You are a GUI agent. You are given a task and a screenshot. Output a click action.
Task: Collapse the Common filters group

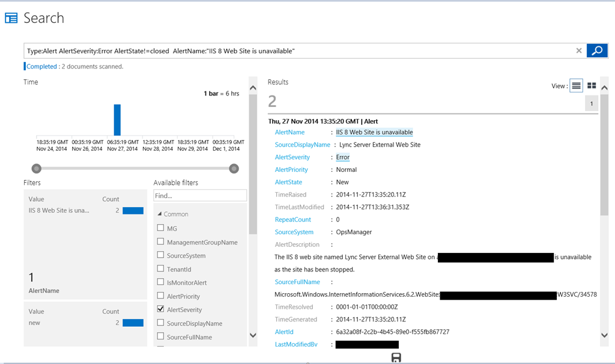point(159,214)
